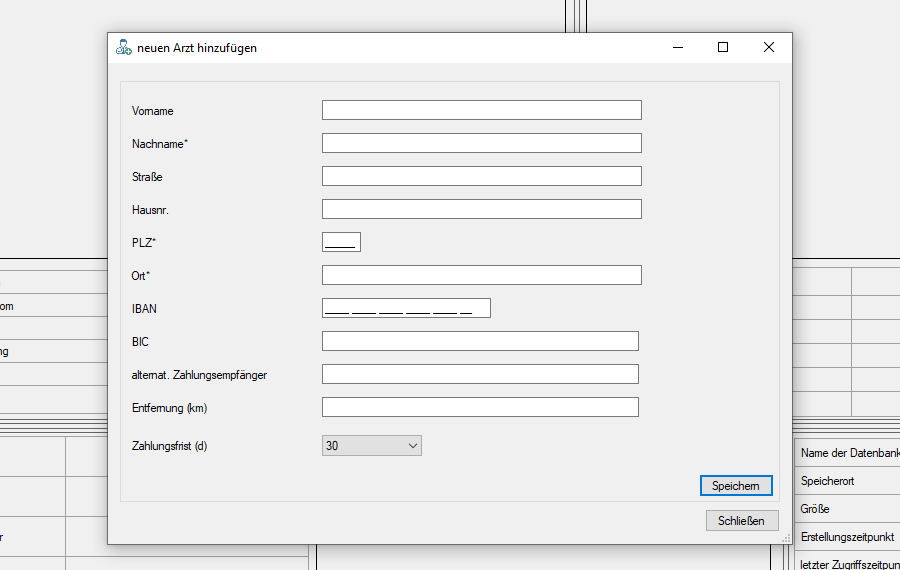Select the Straße input field
Screen dimensions: 900x570
[481, 176]
